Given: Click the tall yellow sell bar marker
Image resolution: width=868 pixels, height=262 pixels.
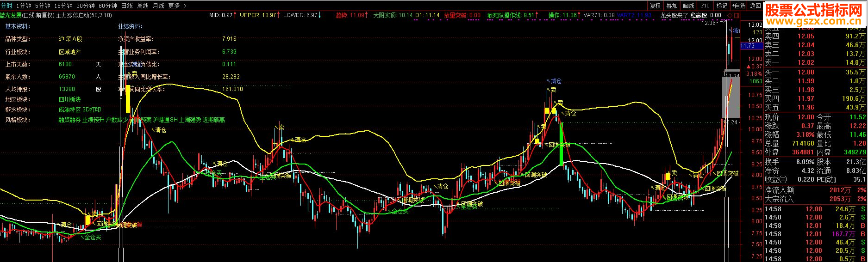Looking at the screenshot, I should 128,98.
